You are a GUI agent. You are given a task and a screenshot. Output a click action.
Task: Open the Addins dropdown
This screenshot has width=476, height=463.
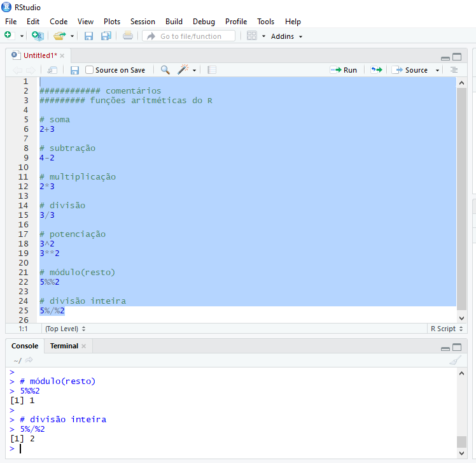(286, 36)
